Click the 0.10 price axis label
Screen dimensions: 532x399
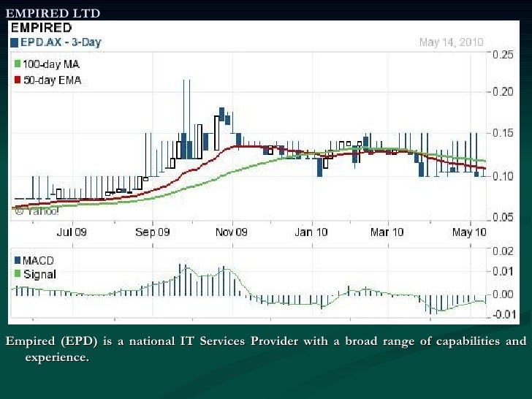[503, 175]
